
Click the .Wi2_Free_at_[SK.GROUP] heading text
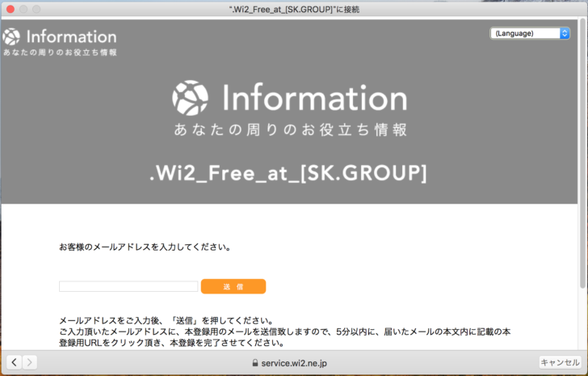pyautogui.click(x=288, y=173)
